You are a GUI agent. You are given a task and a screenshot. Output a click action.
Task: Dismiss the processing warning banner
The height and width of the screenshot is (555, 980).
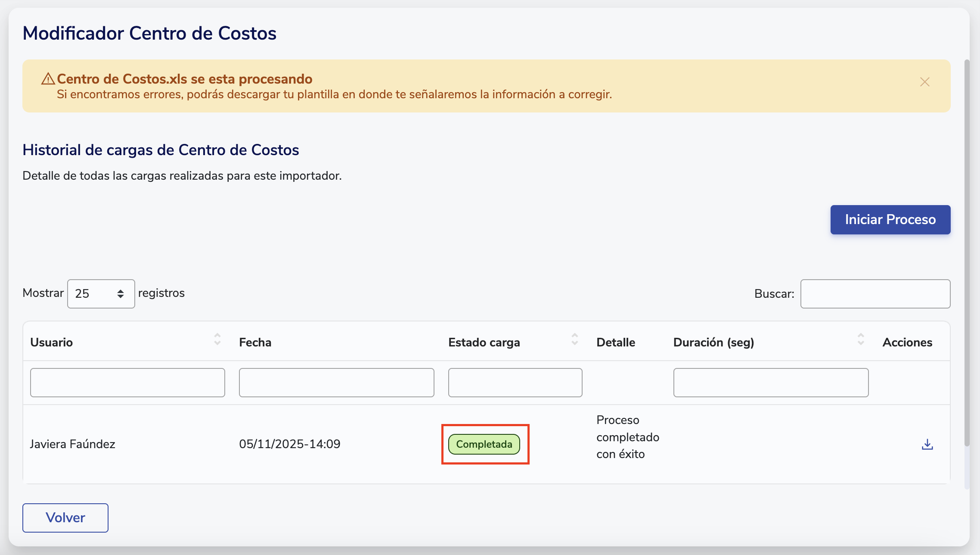coord(924,82)
